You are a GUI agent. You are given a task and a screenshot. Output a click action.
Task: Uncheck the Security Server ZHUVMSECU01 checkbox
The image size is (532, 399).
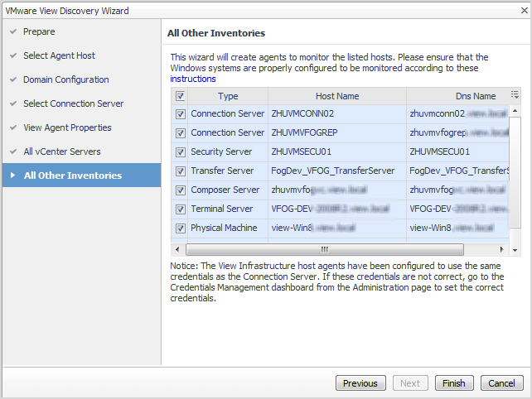click(x=181, y=151)
